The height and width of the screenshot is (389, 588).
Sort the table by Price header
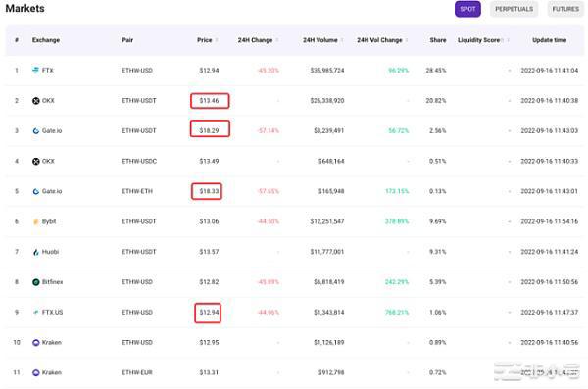click(x=205, y=40)
